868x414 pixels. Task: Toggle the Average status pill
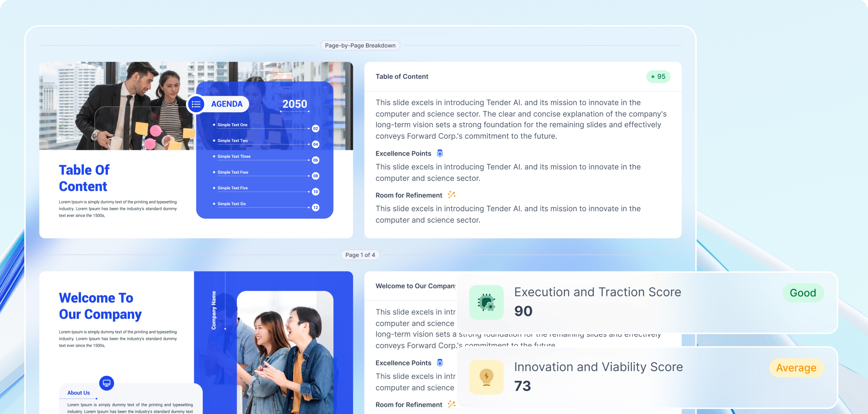[796, 368]
